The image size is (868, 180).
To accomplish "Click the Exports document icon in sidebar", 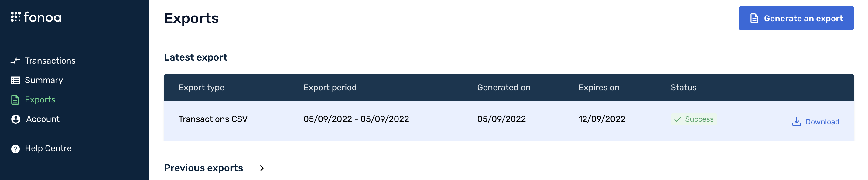I will click(15, 100).
